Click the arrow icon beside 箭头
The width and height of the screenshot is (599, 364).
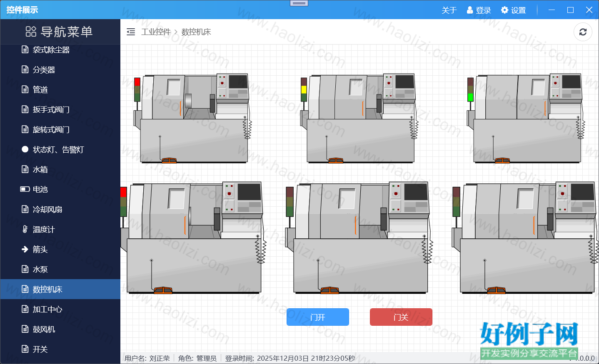[x=25, y=249]
